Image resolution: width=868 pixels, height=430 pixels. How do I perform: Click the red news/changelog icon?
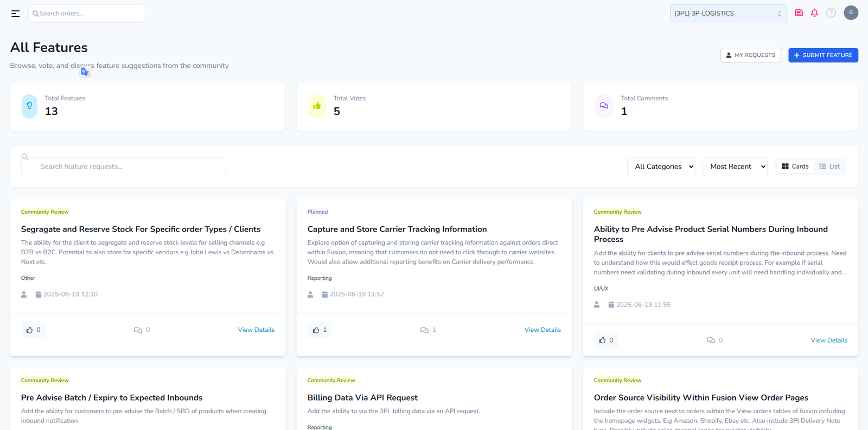tap(799, 13)
